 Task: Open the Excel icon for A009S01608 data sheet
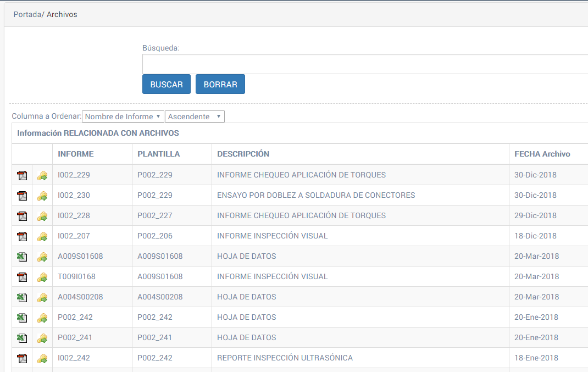pos(22,257)
